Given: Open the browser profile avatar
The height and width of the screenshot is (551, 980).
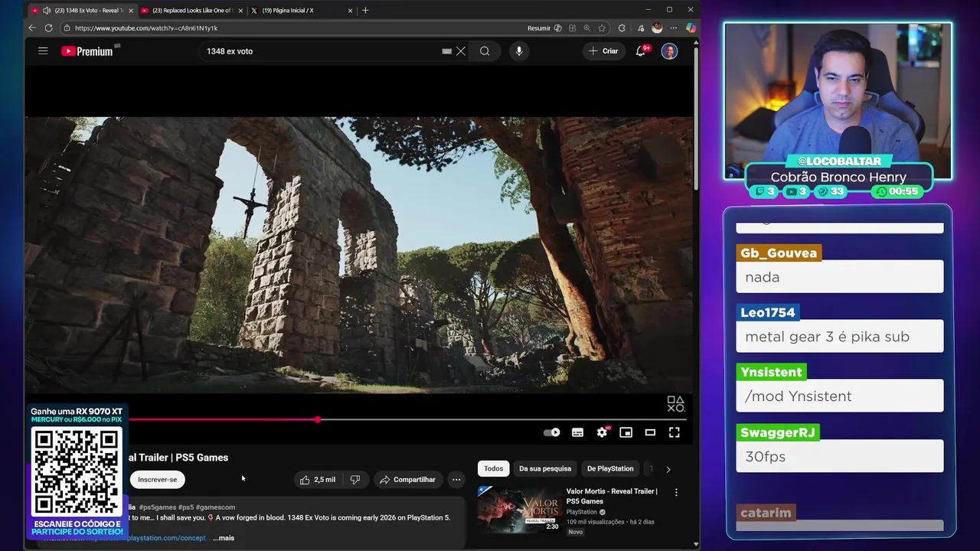Looking at the screenshot, I should (x=657, y=28).
